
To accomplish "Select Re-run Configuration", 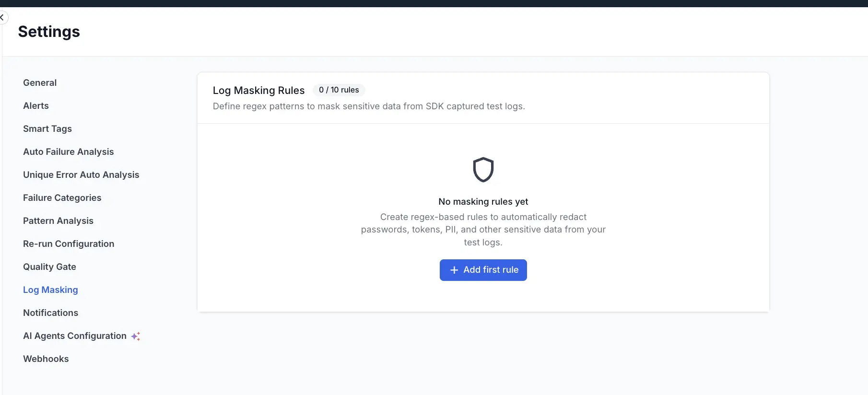I will pyautogui.click(x=69, y=244).
